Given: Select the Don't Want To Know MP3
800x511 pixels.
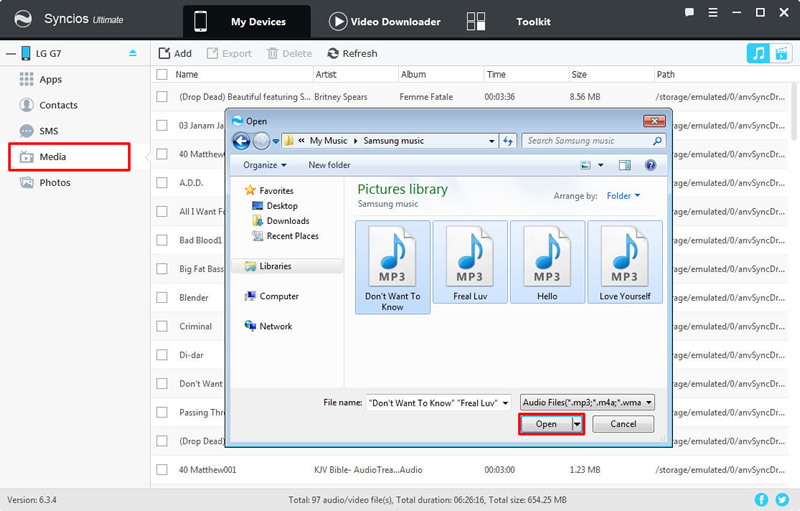Looking at the screenshot, I should [392, 267].
